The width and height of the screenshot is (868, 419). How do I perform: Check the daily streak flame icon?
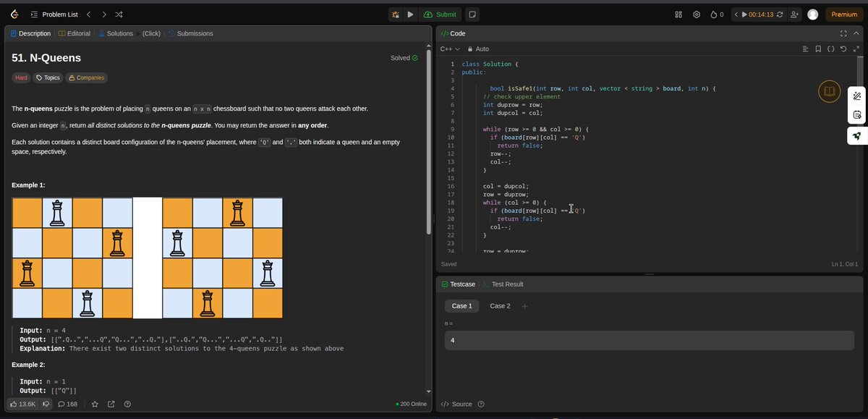point(712,14)
